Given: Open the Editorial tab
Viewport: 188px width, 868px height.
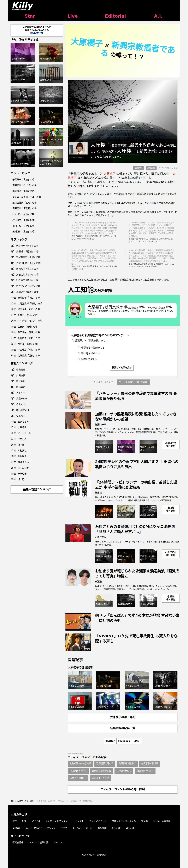Looking at the screenshot, I should tap(115, 16).
